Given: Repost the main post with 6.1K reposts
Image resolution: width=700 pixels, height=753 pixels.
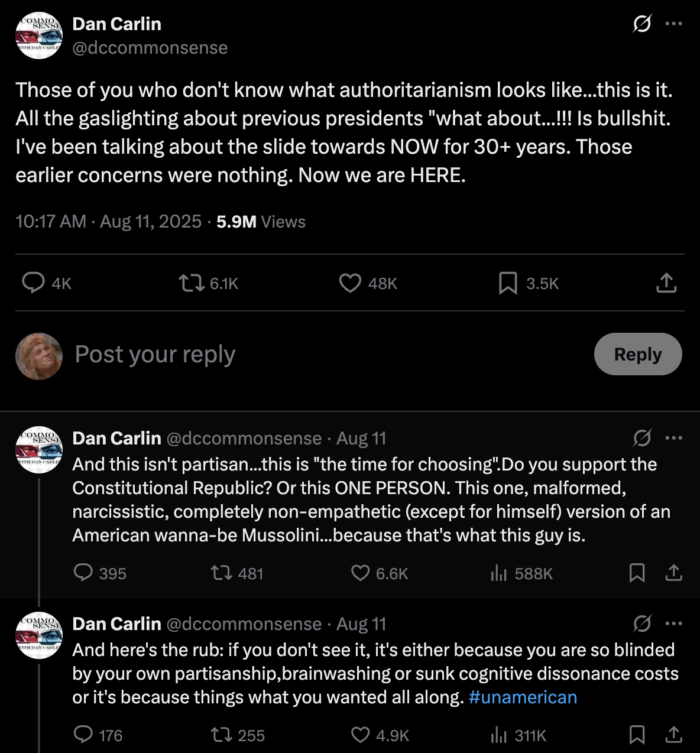Looking at the screenshot, I should [x=192, y=283].
